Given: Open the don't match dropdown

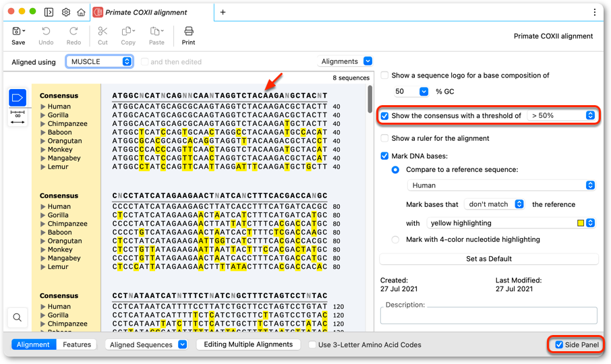Looking at the screenshot, I should tap(494, 204).
